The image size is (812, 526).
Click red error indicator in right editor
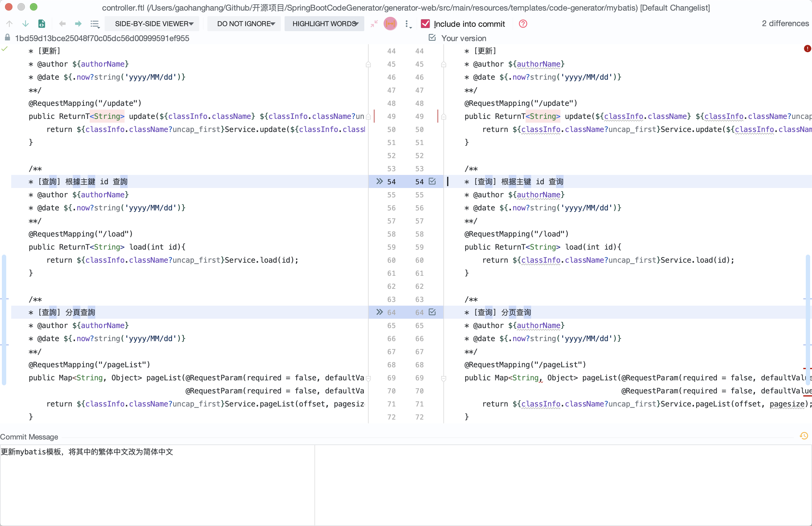click(x=807, y=49)
